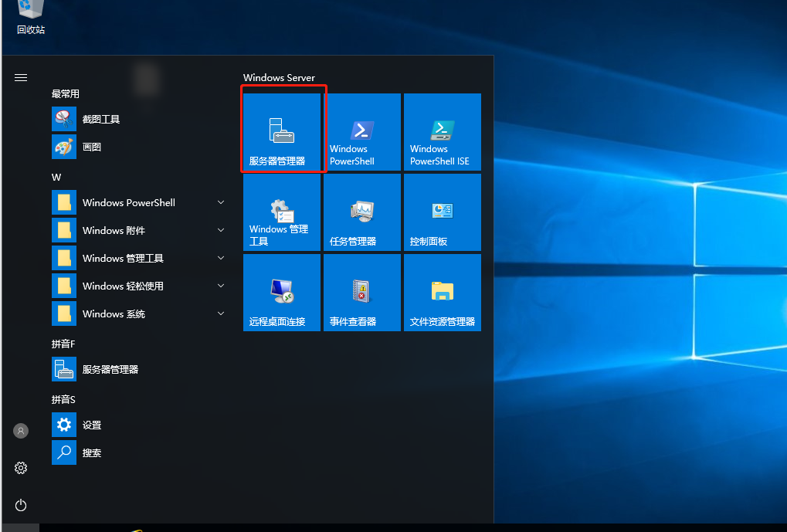This screenshot has height=532, width=787.
Task: Click the Windows 附件 folder label
Action: pyautogui.click(x=114, y=230)
